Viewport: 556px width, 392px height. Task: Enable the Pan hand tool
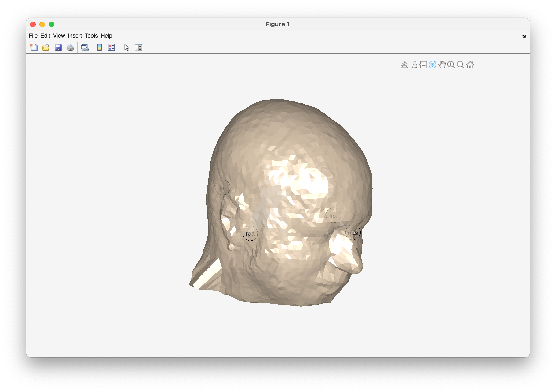click(442, 65)
